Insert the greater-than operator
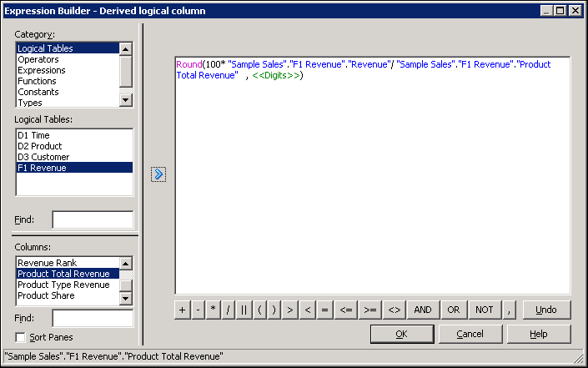 (290, 310)
